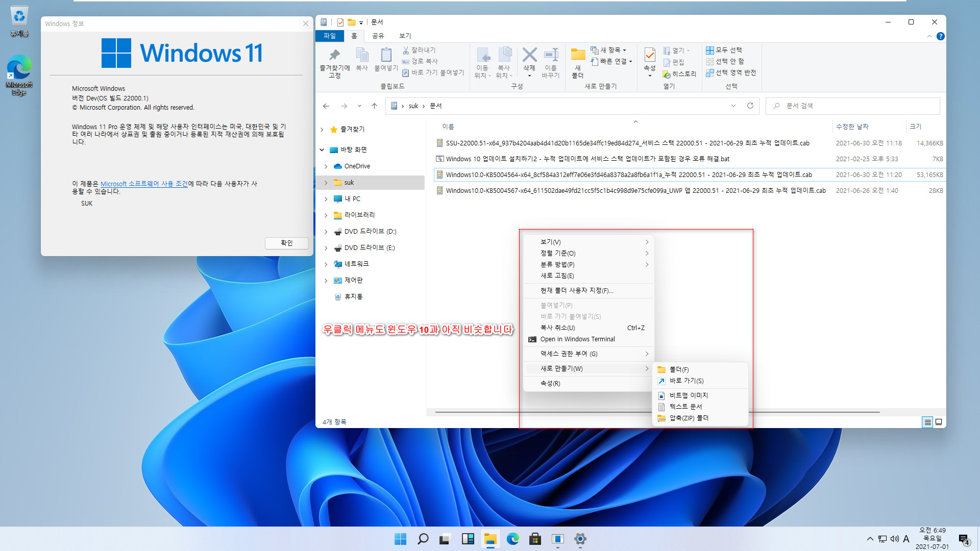Click the documents search field
This screenshot has height=551, width=980.
852,106
